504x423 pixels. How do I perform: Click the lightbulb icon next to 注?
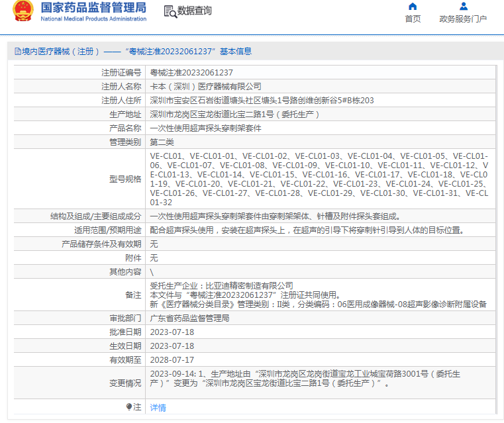click(129, 407)
